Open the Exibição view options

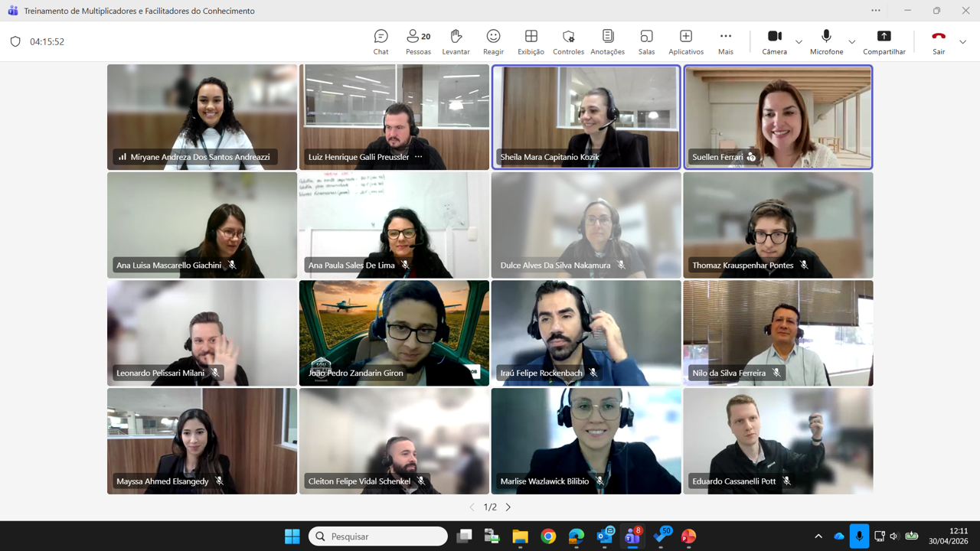531,41
